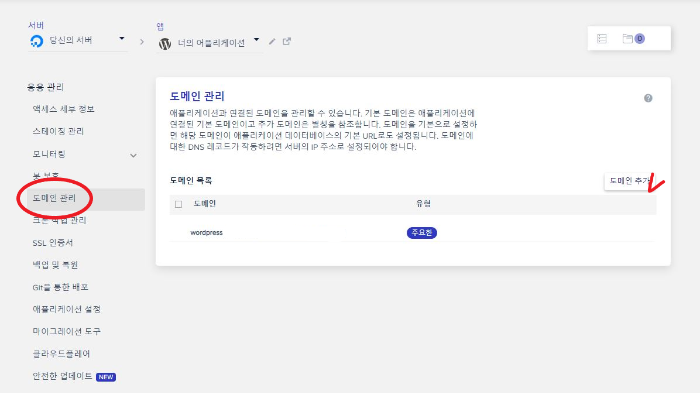Open 마이그레이션 도구 in sidebar

point(67,331)
